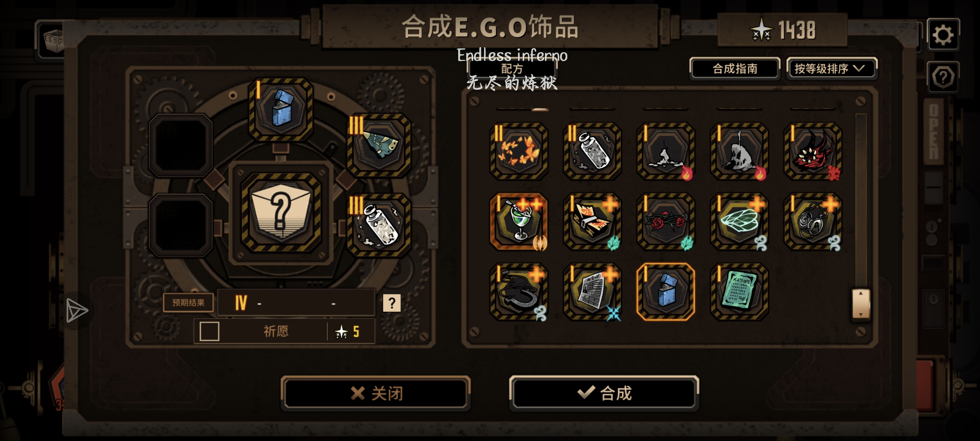Click the tier III white bottle fusion slot
Image resolution: width=980 pixels, height=441 pixels.
click(379, 225)
